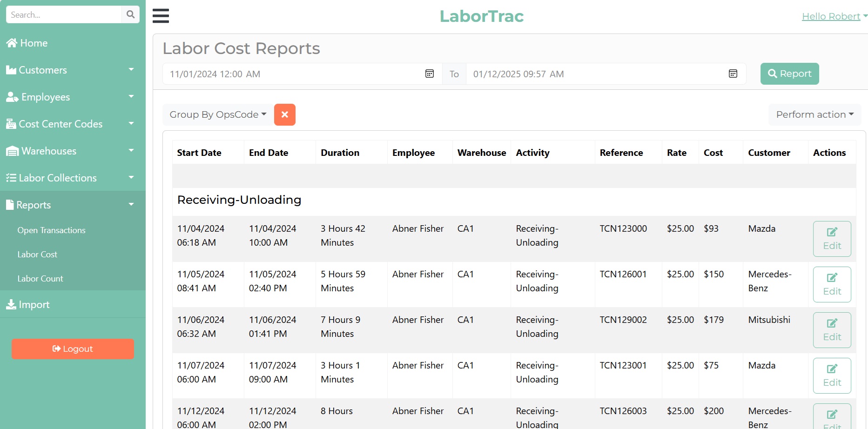This screenshot has width=868, height=429.
Task: Edit the TCN129002 Mitsubishi entry
Action: (x=832, y=330)
